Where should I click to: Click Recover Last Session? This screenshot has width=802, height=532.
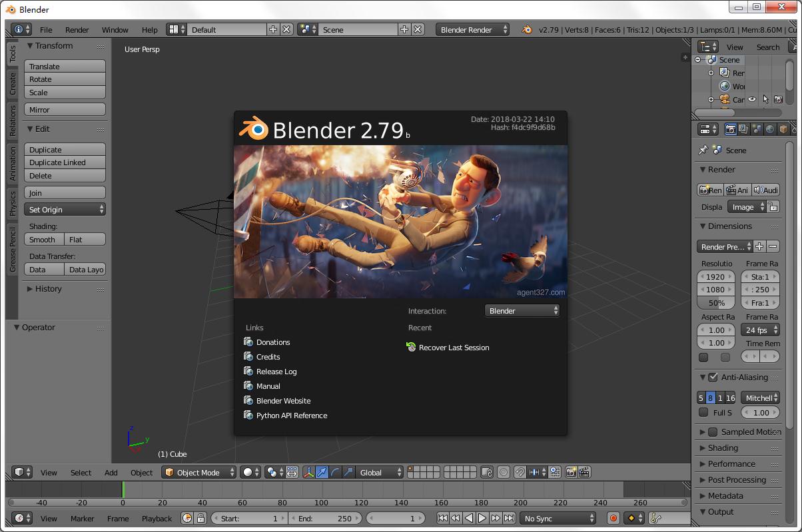pos(454,347)
